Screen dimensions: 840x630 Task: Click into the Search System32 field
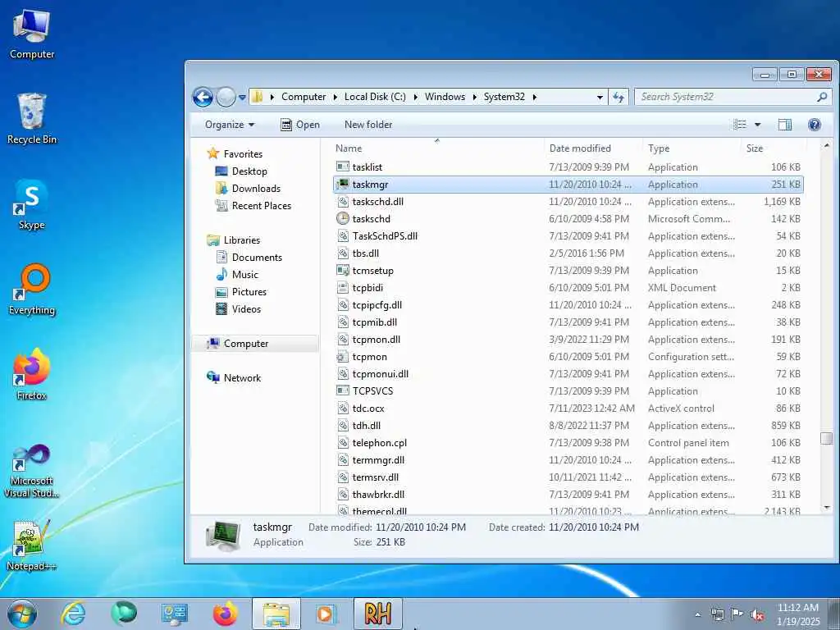coord(726,97)
